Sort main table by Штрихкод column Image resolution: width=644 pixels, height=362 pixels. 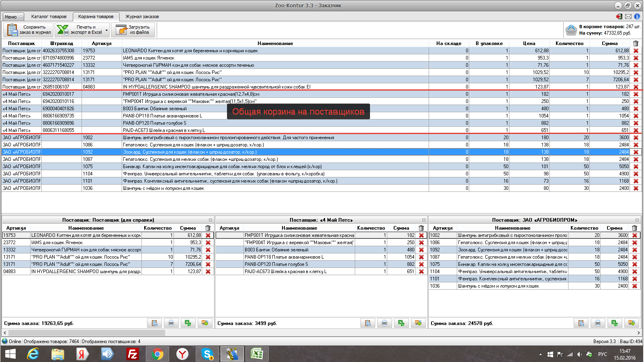pos(62,43)
